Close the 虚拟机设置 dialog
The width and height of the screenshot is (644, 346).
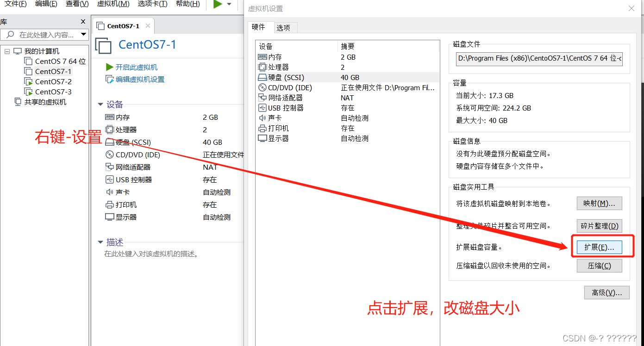coord(631,8)
